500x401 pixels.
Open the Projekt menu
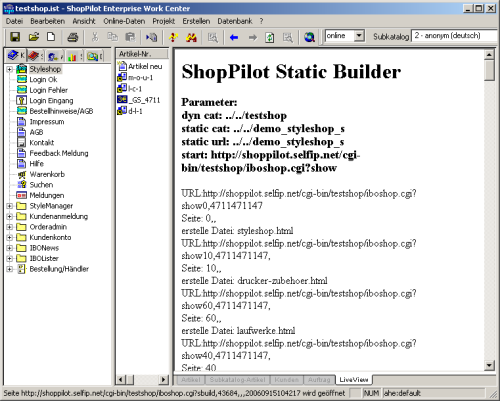[x=163, y=21]
